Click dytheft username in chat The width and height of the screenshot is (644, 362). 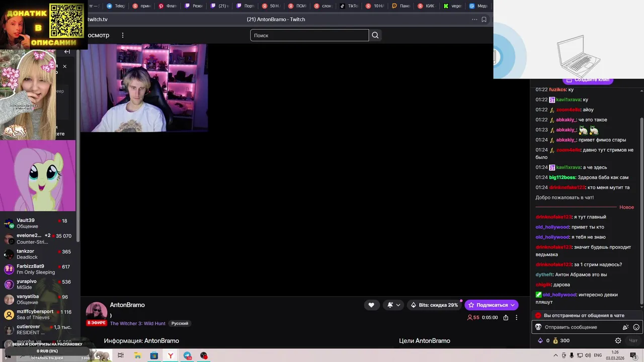tap(544, 275)
